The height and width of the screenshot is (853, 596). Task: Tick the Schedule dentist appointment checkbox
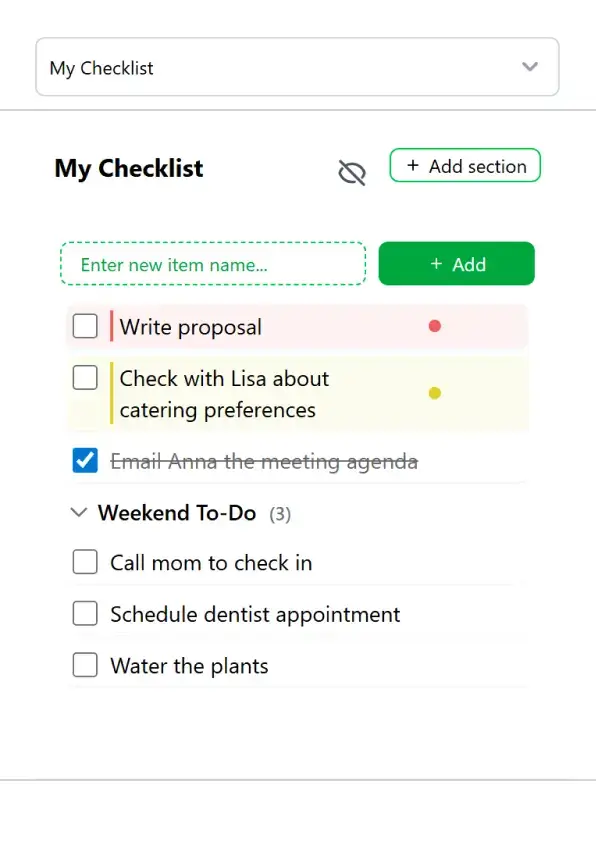[85, 614]
